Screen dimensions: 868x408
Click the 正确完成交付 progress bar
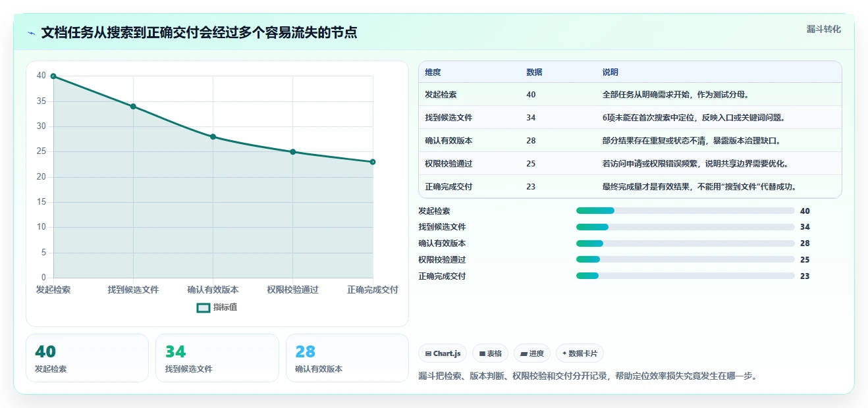tap(686, 276)
